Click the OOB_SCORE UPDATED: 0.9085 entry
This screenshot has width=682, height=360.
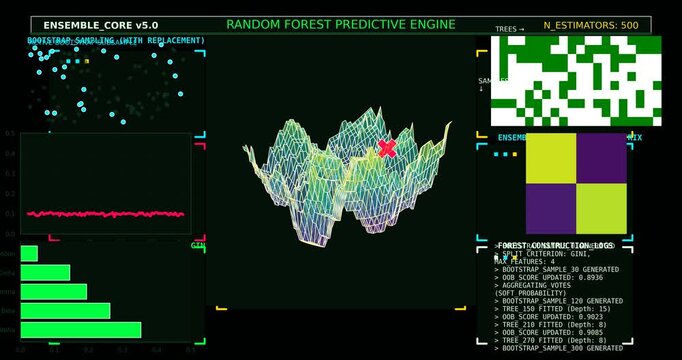click(x=549, y=332)
